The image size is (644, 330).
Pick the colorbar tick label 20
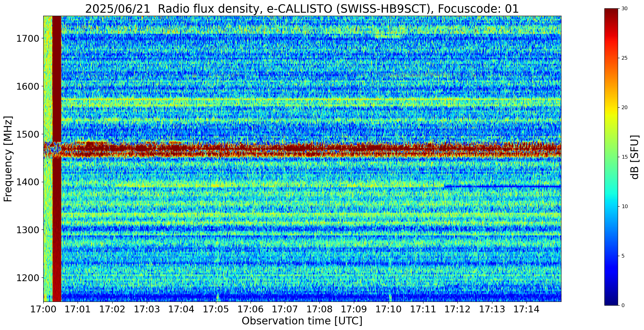point(625,108)
